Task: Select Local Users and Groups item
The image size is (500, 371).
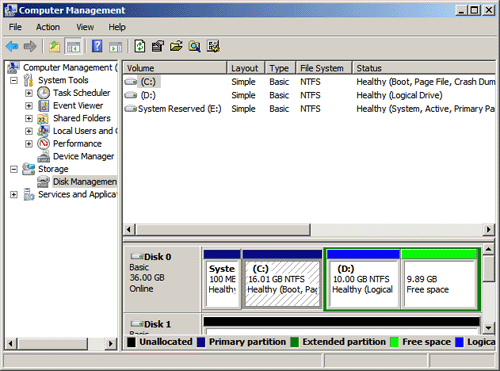Action: point(85,131)
